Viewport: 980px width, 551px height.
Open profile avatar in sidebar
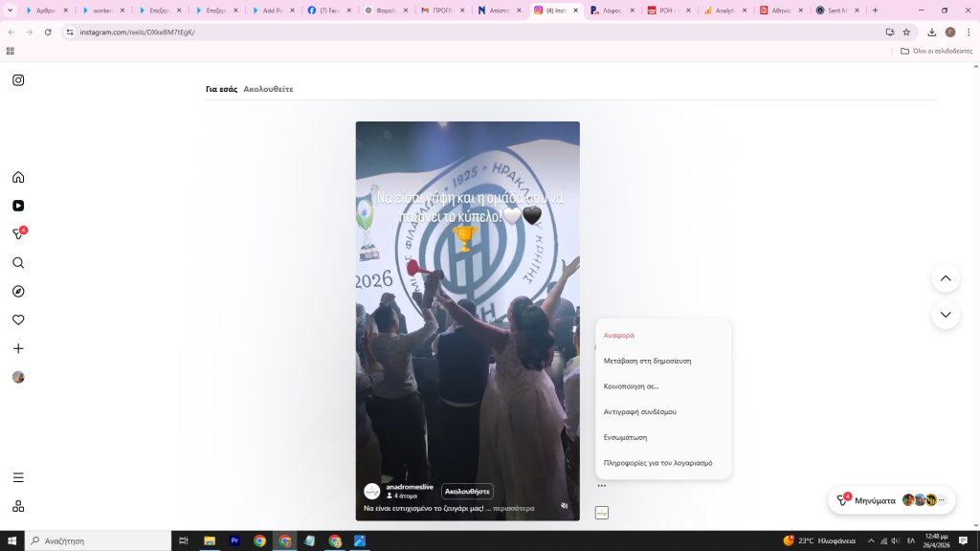coord(18,377)
